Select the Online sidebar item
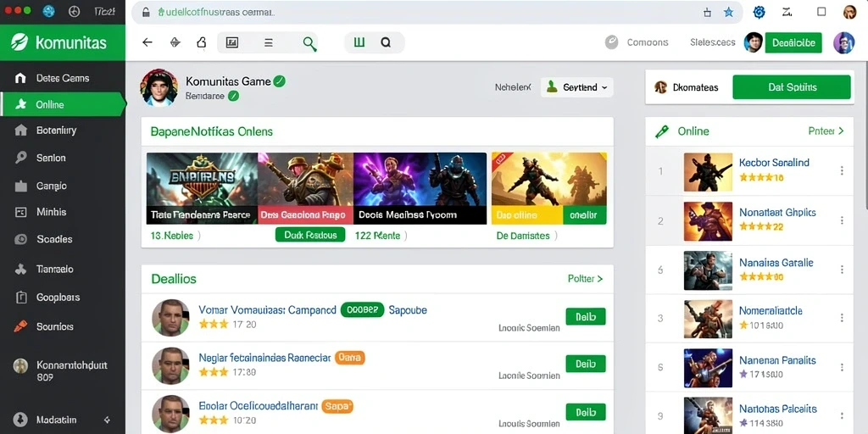The width and height of the screenshot is (868, 434). (63, 104)
